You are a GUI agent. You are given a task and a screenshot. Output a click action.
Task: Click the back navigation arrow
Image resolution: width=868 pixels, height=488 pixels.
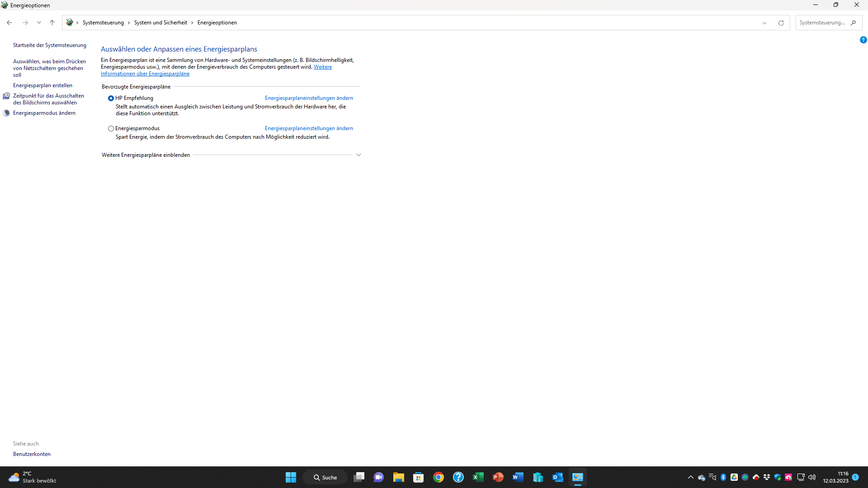[9, 23]
